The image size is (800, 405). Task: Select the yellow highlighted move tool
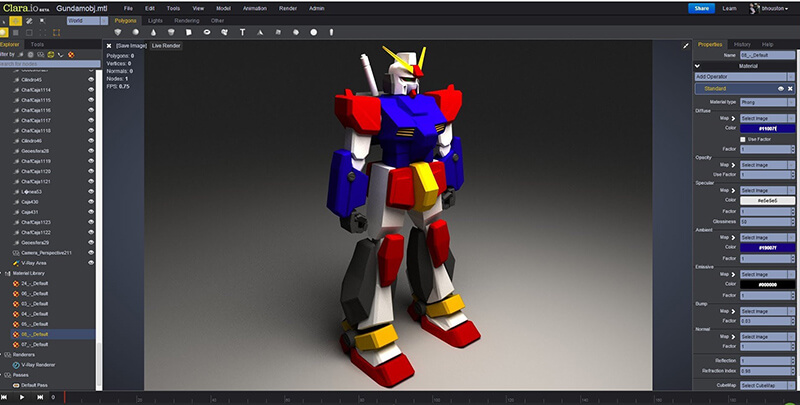16,21
